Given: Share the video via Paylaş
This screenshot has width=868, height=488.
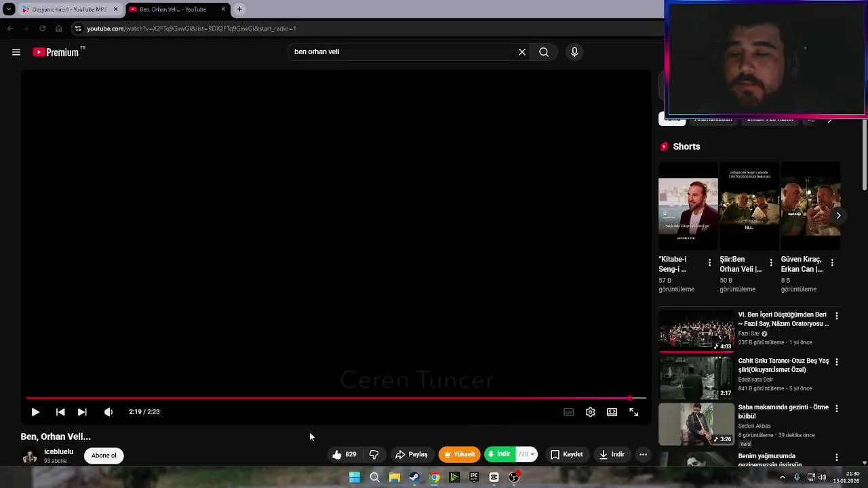Looking at the screenshot, I should click(412, 455).
